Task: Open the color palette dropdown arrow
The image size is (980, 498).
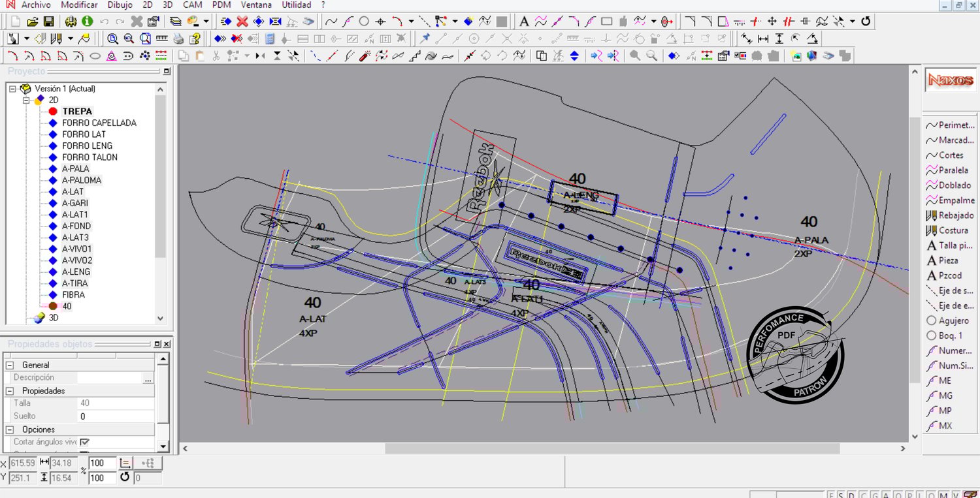Action: (206, 22)
